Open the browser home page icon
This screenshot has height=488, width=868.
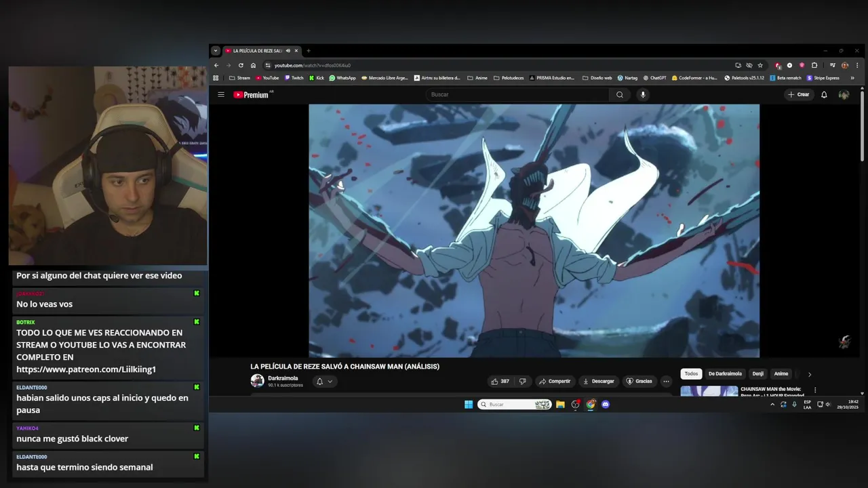[x=253, y=65]
